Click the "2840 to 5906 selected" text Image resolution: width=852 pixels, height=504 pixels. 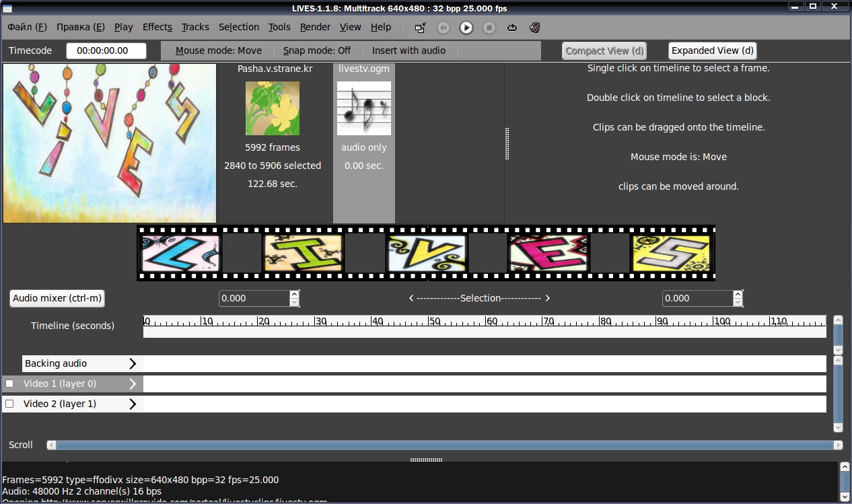273,166
